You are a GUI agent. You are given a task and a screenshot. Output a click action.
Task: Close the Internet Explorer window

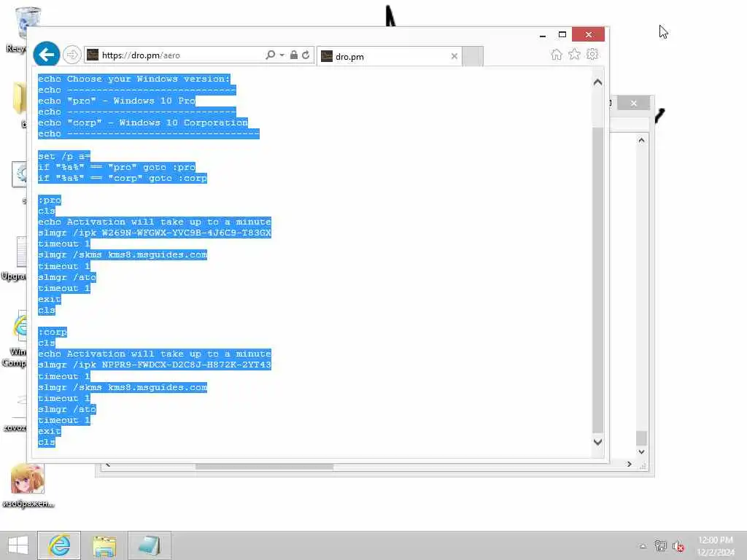tap(589, 34)
